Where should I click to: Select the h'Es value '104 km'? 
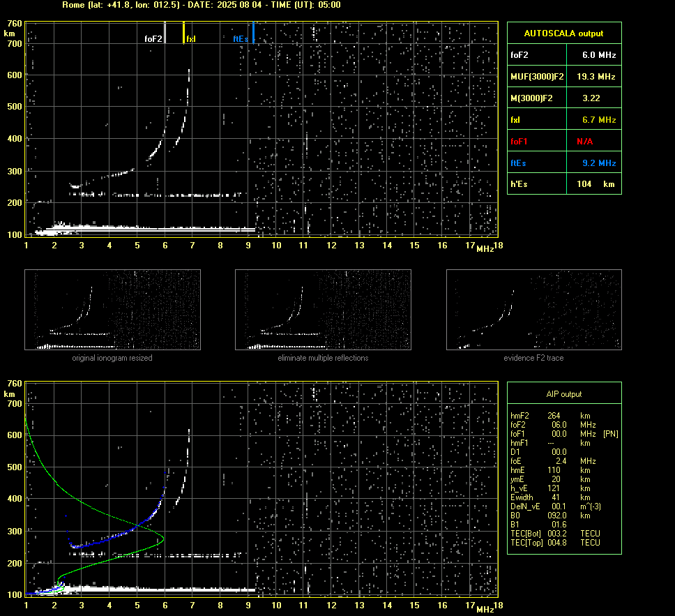[596, 184]
